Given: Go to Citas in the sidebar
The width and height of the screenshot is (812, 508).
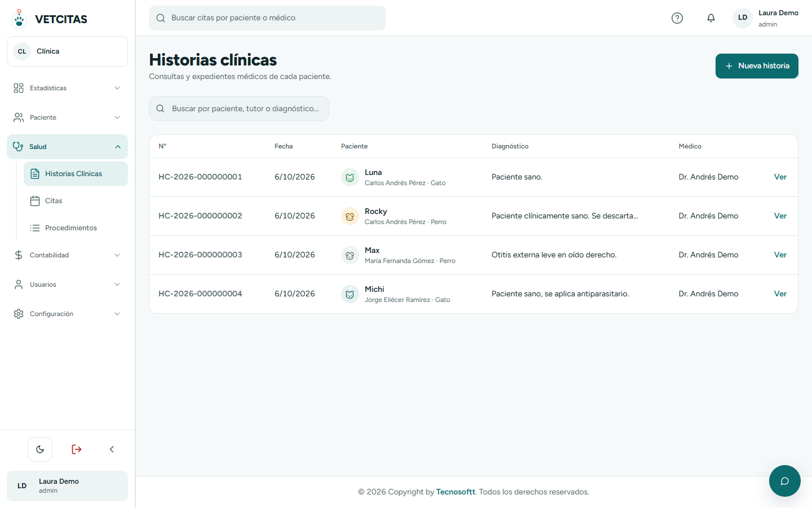Looking at the screenshot, I should coord(76,201).
